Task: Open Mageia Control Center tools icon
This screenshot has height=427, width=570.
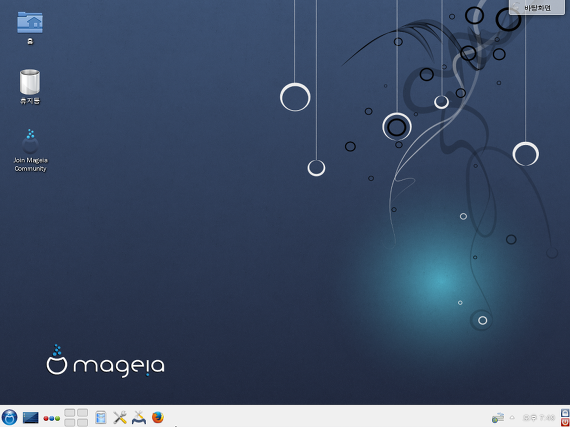Action: [120, 418]
